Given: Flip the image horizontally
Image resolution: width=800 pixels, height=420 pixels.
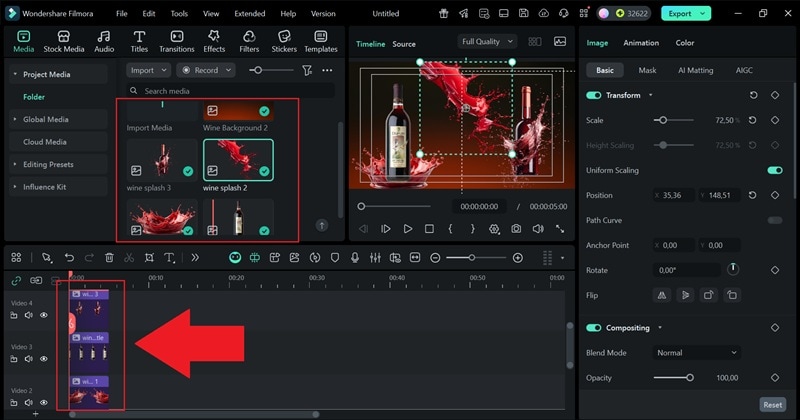Looking at the screenshot, I should 661,295.
